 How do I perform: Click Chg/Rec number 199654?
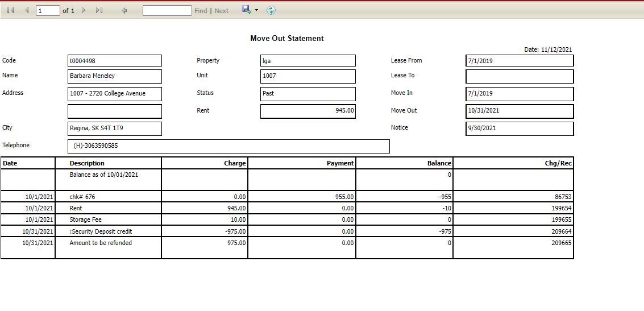pos(562,208)
